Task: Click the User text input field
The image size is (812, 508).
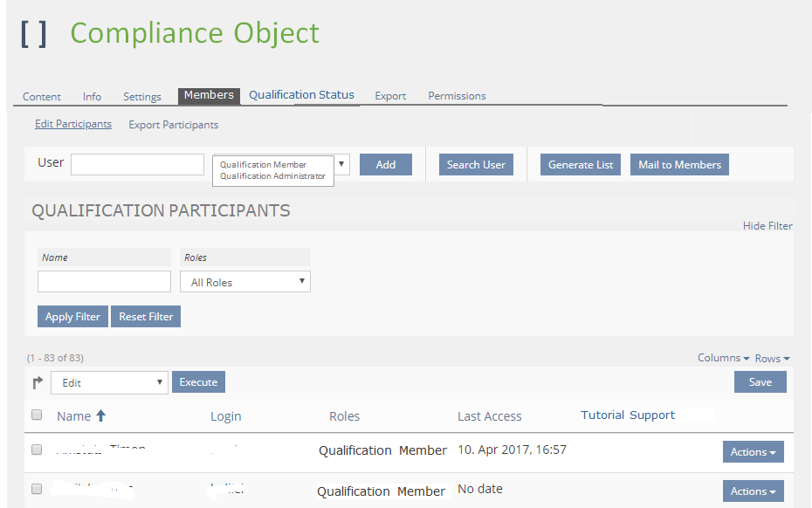Action: [137, 164]
